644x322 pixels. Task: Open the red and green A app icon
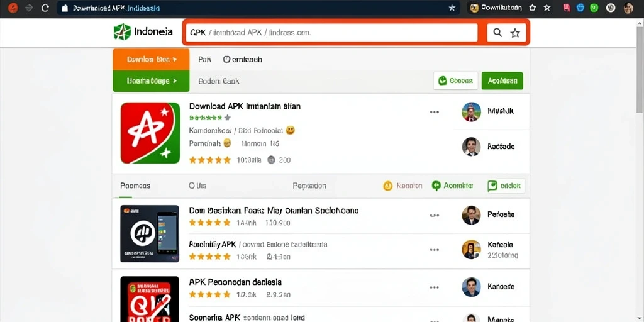pos(150,133)
